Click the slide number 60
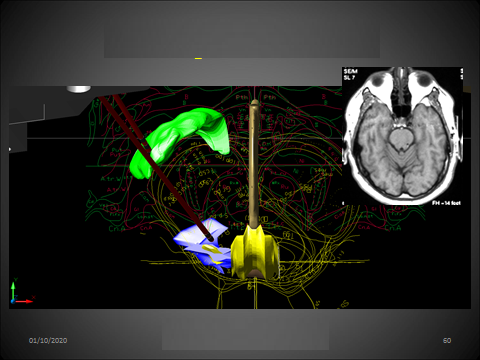The image size is (480, 360). click(447, 340)
